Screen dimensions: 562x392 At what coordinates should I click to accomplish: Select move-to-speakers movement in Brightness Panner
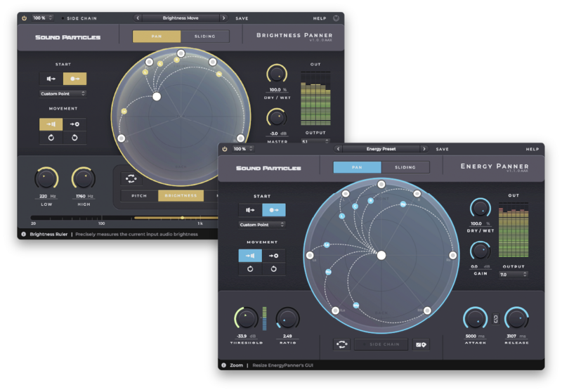click(x=51, y=124)
